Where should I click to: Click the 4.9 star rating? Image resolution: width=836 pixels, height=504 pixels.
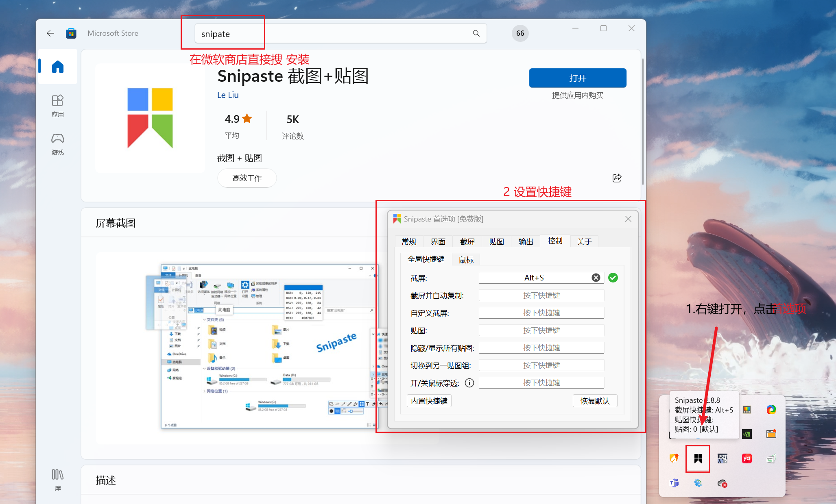click(x=238, y=119)
